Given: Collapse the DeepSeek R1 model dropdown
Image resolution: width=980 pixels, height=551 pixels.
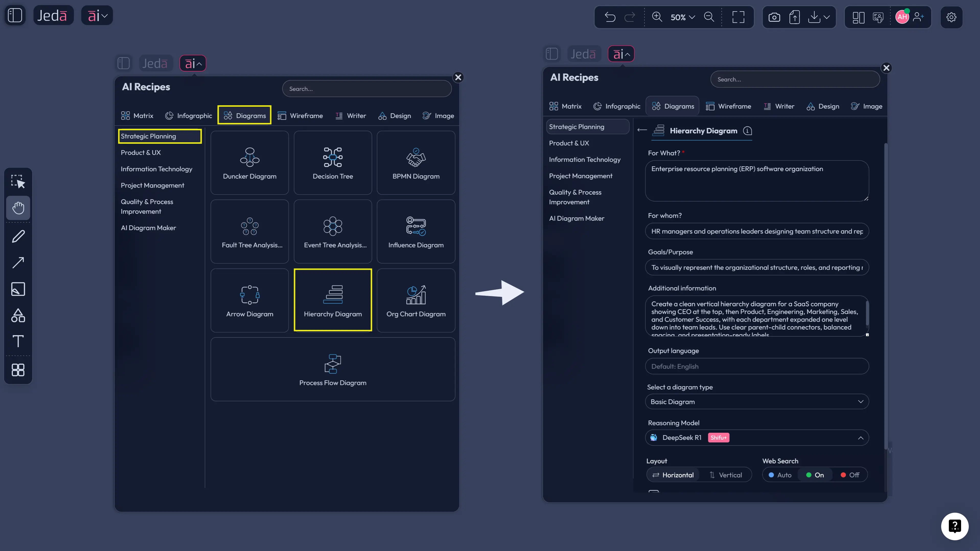Looking at the screenshot, I should tap(860, 438).
